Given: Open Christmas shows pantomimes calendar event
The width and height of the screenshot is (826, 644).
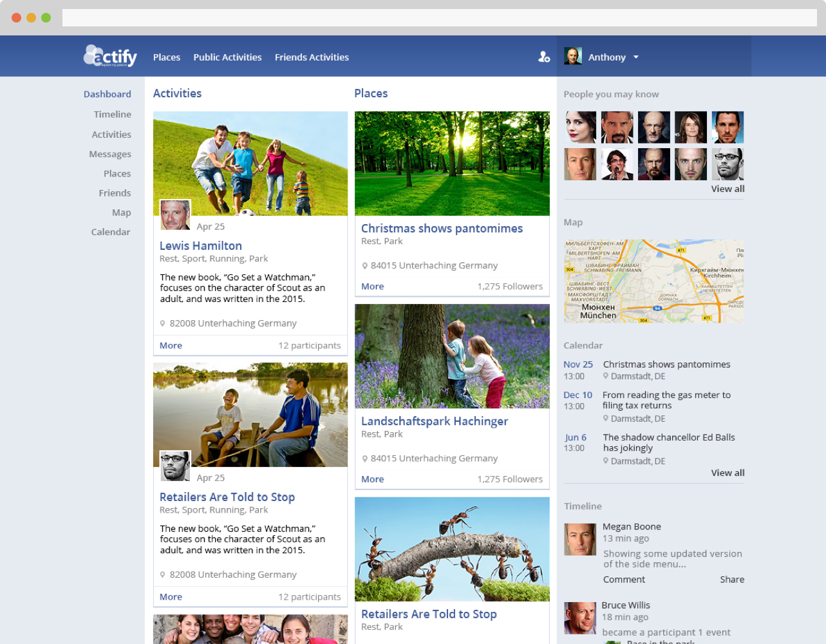Looking at the screenshot, I should 666,365.
